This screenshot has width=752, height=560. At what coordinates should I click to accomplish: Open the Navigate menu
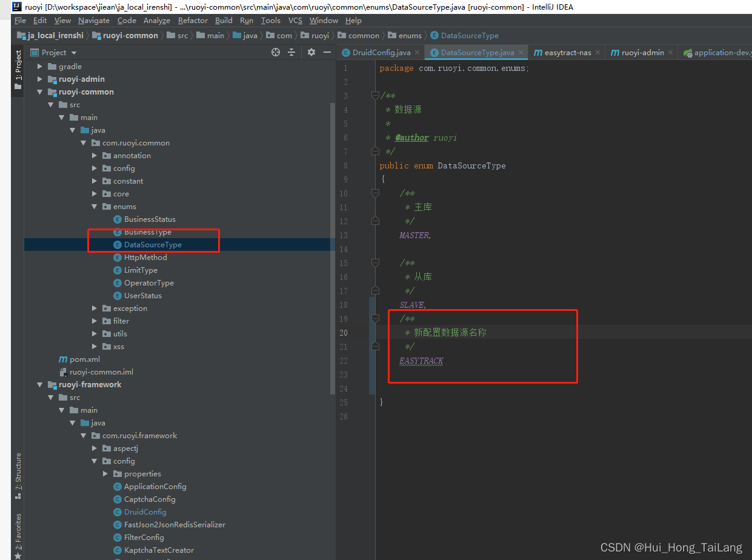pos(94,20)
